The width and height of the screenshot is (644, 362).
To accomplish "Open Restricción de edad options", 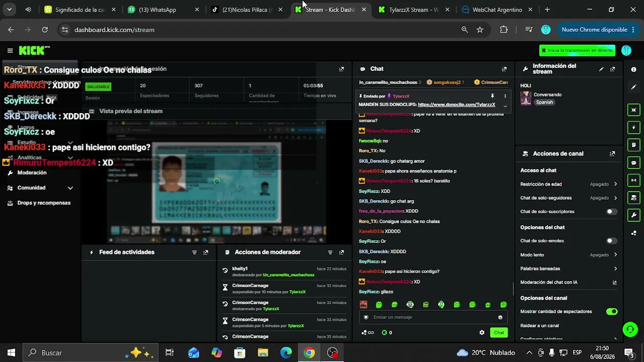I will pos(569,184).
